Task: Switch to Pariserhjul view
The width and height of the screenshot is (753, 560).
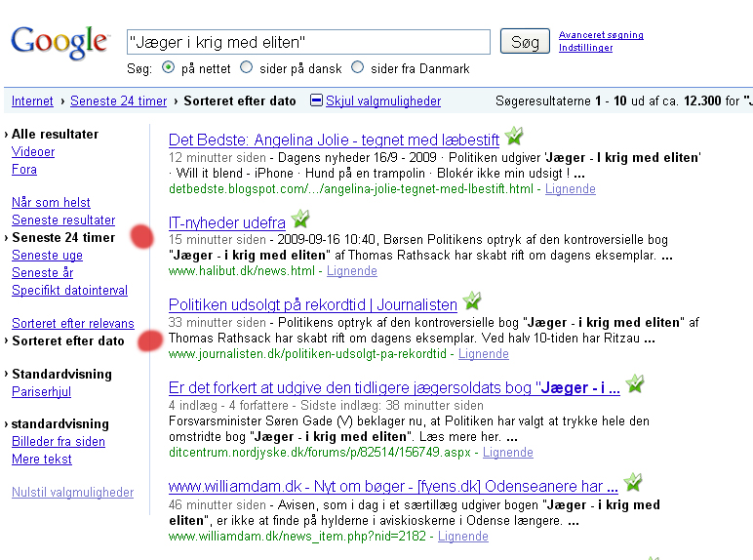Action: [x=41, y=392]
